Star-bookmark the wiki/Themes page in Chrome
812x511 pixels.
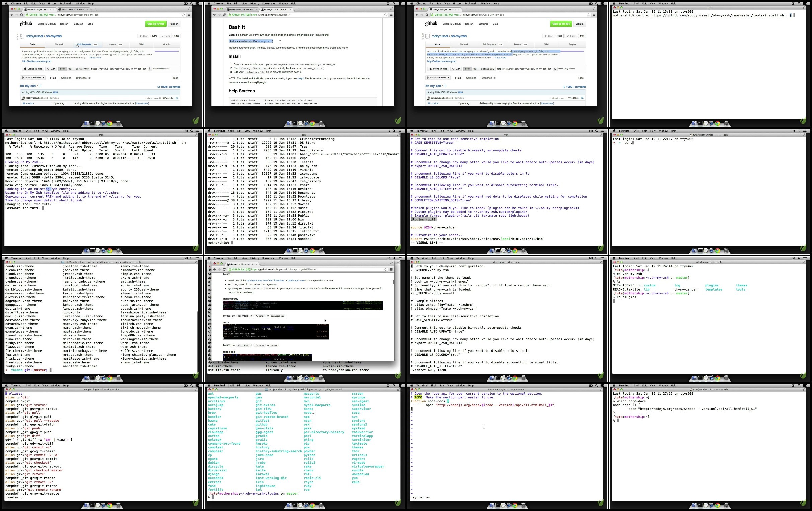click(x=386, y=269)
